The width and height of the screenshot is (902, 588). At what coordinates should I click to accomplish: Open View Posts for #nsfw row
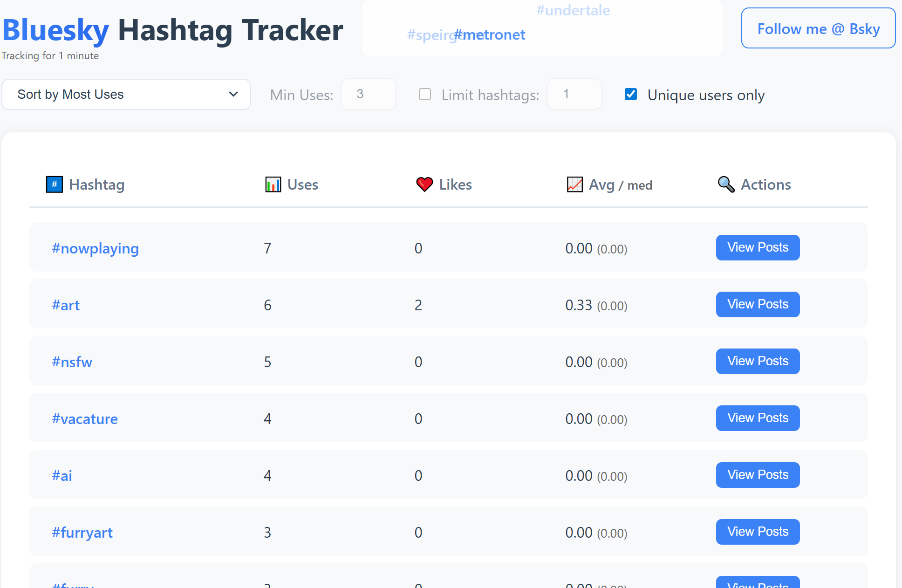click(758, 361)
